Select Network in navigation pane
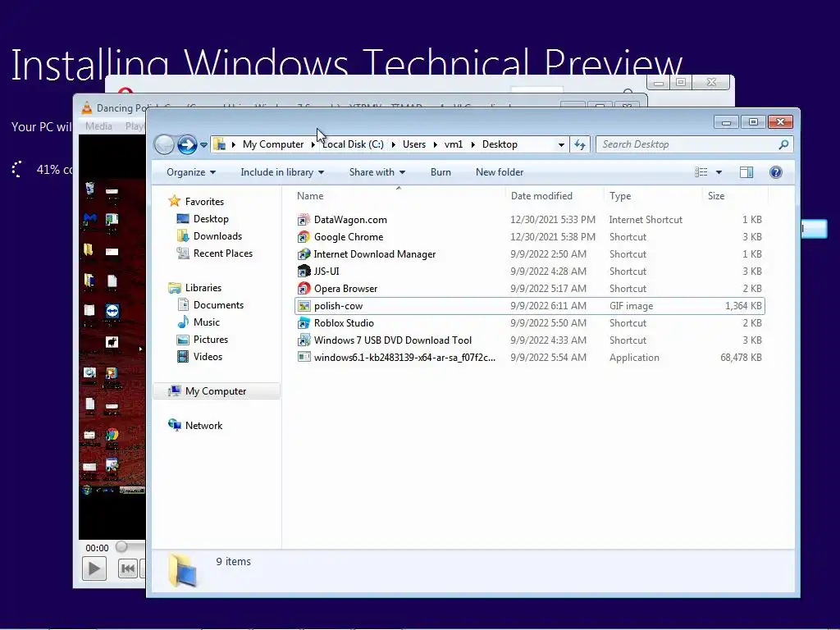 pos(203,426)
